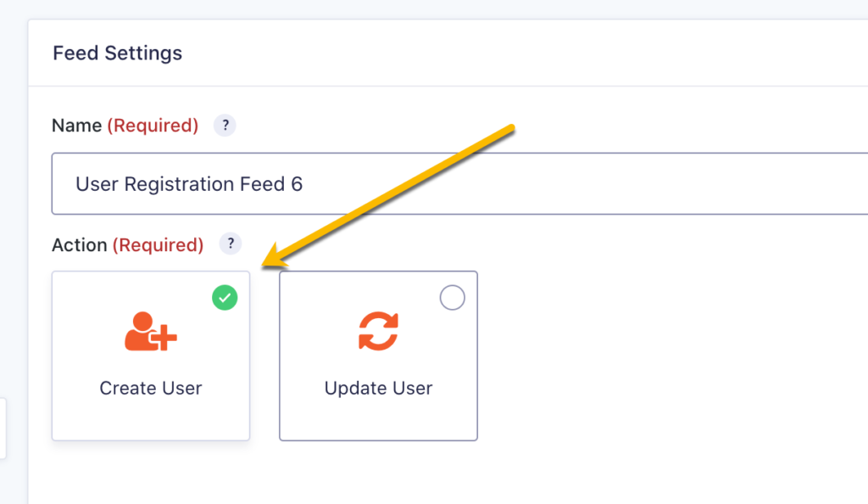Focus the feed Name input field
868x504 pixels.
459,184
